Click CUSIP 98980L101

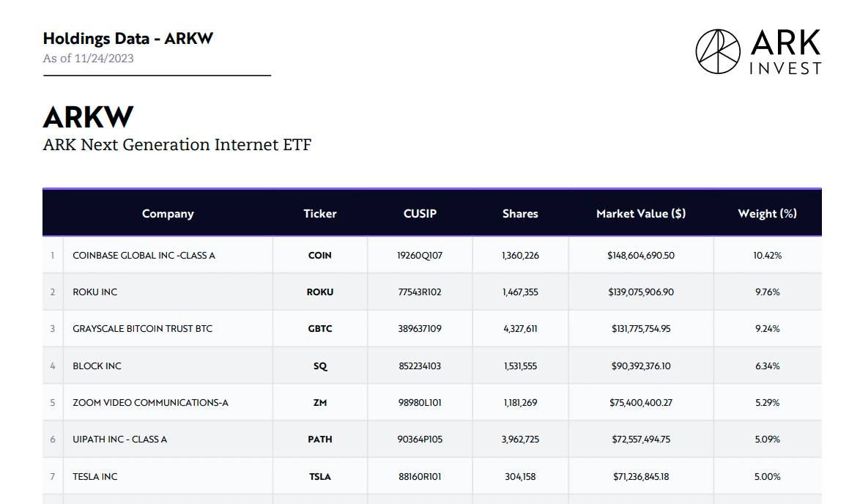pyautogui.click(x=420, y=403)
